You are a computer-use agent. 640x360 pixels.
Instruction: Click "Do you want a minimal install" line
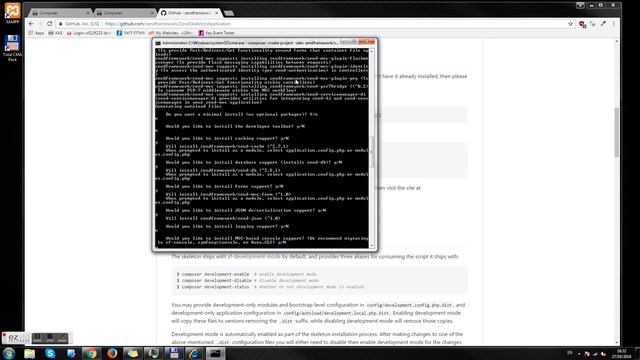click(x=242, y=114)
